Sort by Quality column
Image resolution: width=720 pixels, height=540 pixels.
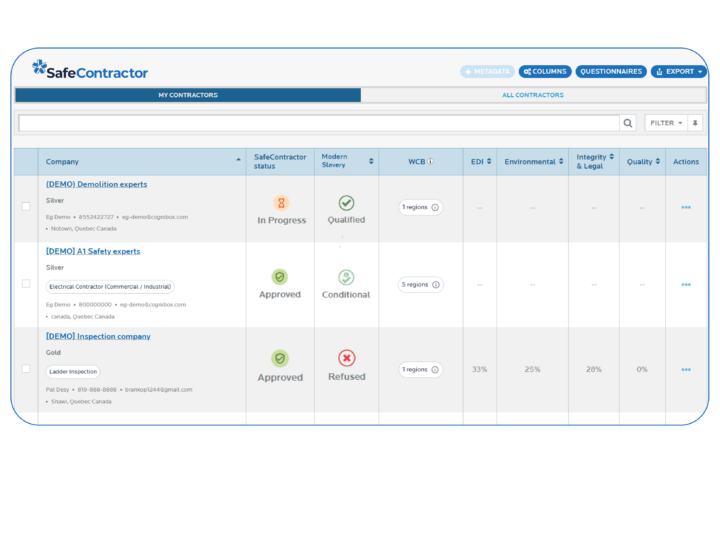(x=658, y=161)
